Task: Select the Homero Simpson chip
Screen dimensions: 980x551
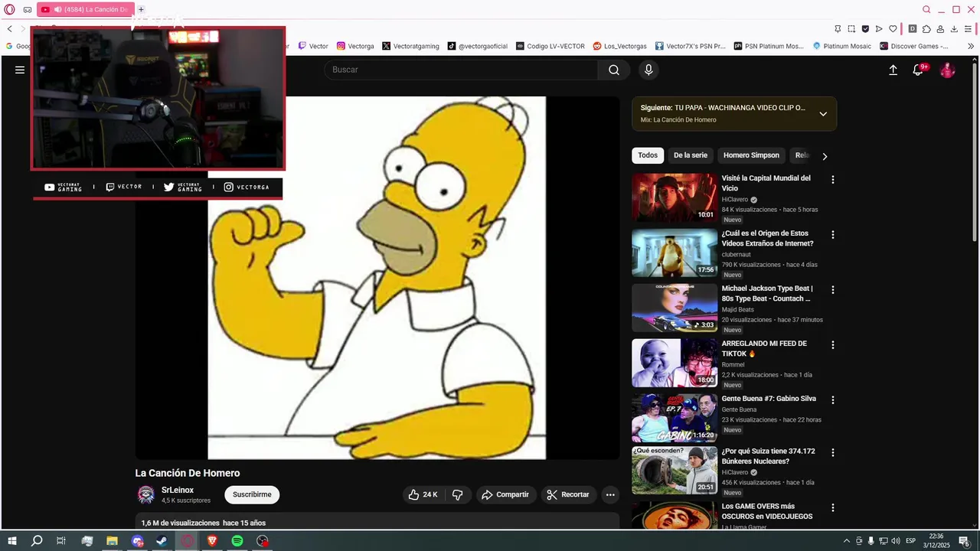Action: [x=751, y=155]
